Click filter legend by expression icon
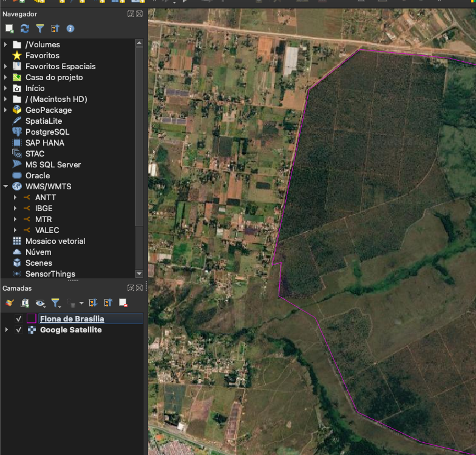The height and width of the screenshot is (455, 476). [72, 303]
